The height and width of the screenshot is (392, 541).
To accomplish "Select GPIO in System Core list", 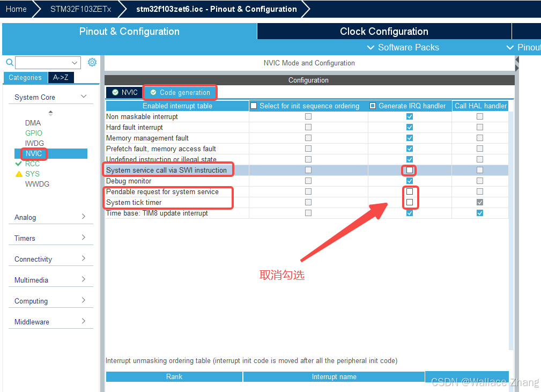I will (33, 133).
